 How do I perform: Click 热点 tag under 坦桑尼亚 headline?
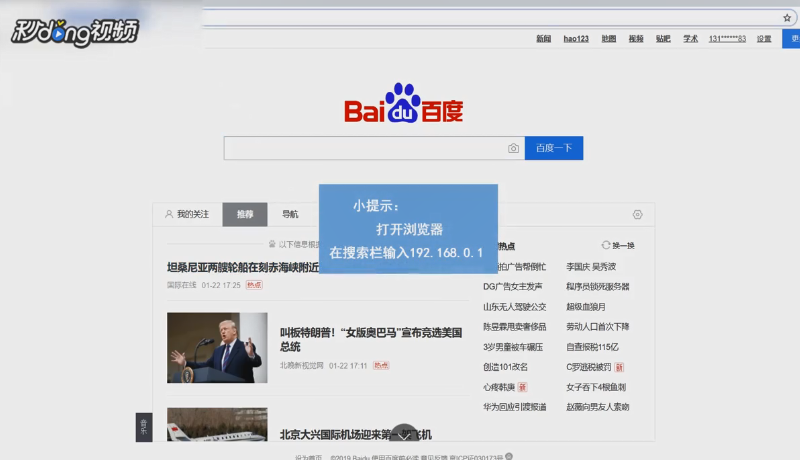point(254,285)
